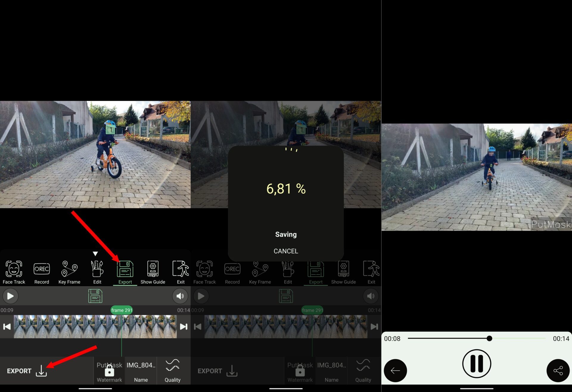Screen dimensions: 572x392
Task: Pause playback in the right player
Action: point(477,364)
